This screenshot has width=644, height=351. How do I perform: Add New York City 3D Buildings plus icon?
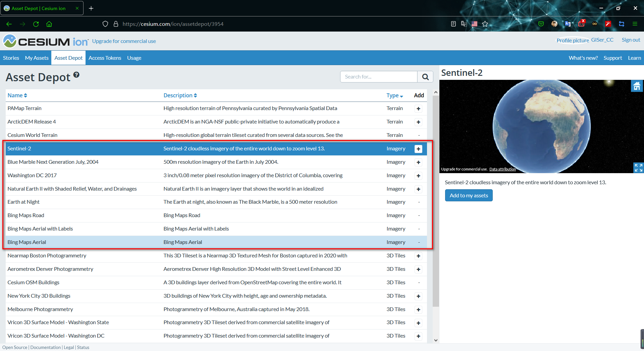point(418,296)
